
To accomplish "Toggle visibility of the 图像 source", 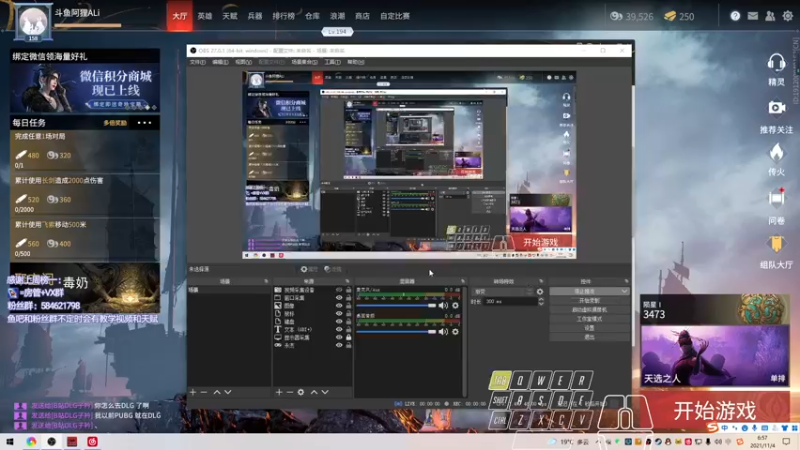I will (x=339, y=306).
